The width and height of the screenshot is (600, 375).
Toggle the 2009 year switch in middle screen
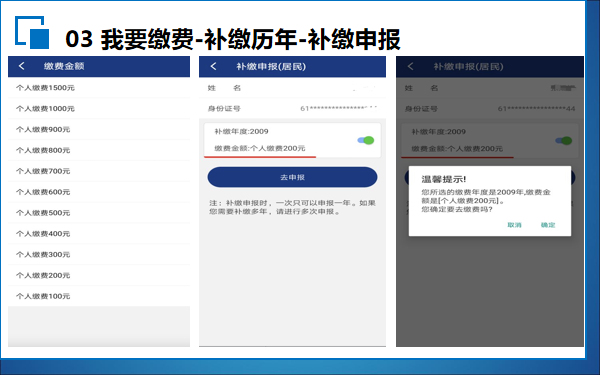coord(366,140)
